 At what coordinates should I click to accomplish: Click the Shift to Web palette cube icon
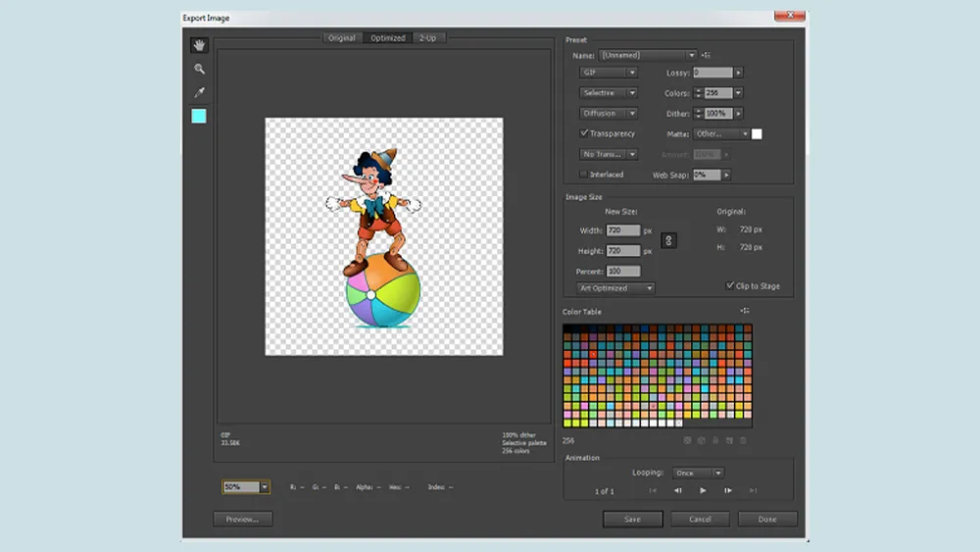[702, 440]
